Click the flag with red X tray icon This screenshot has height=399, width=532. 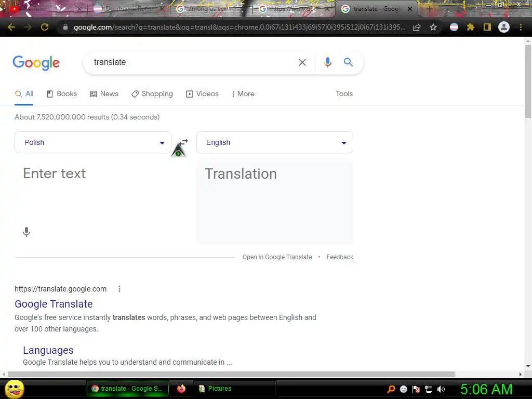416,389
